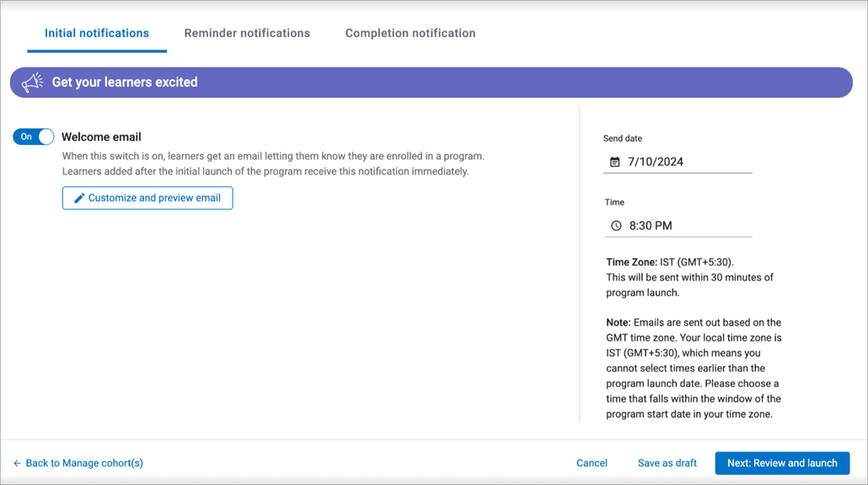Click Customize and preview email button
This screenshot has height=485, width=868.
[147, 198]
